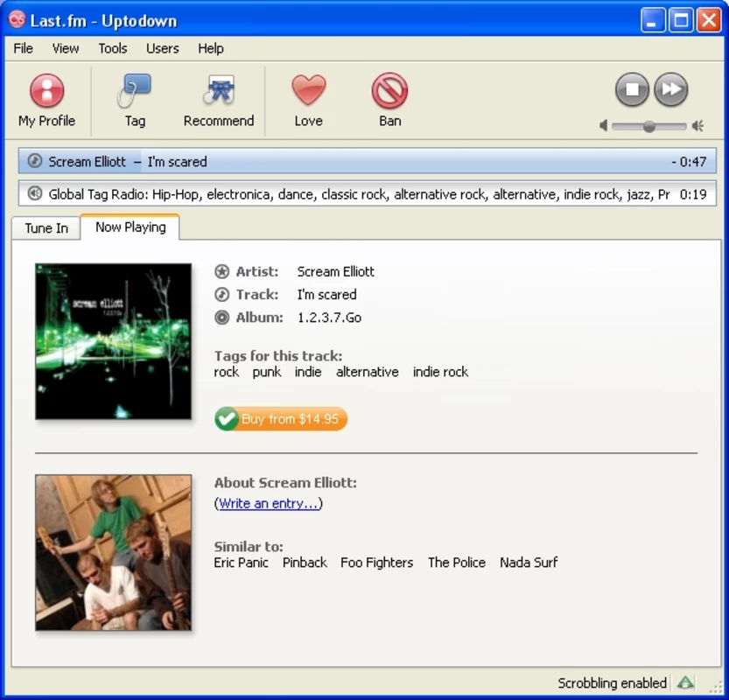The height and width of the screenshot is (700, 729).
Task: Click the track icon beside Scream Elliott bar
Action: pyautogui.click(x=35, y=161)
